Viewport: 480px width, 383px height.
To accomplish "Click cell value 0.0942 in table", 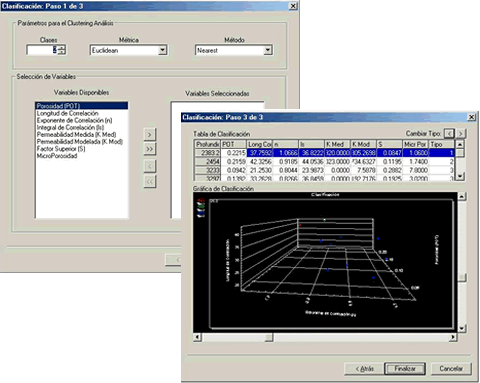I will pyautogui.click(x=234, y=170).
